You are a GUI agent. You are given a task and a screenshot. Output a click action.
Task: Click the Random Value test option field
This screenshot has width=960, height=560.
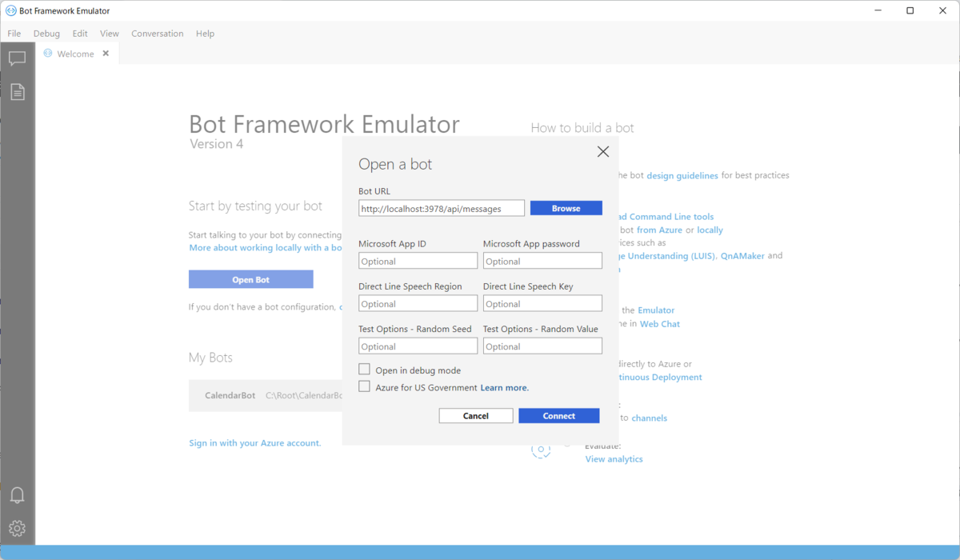point(542,346)
